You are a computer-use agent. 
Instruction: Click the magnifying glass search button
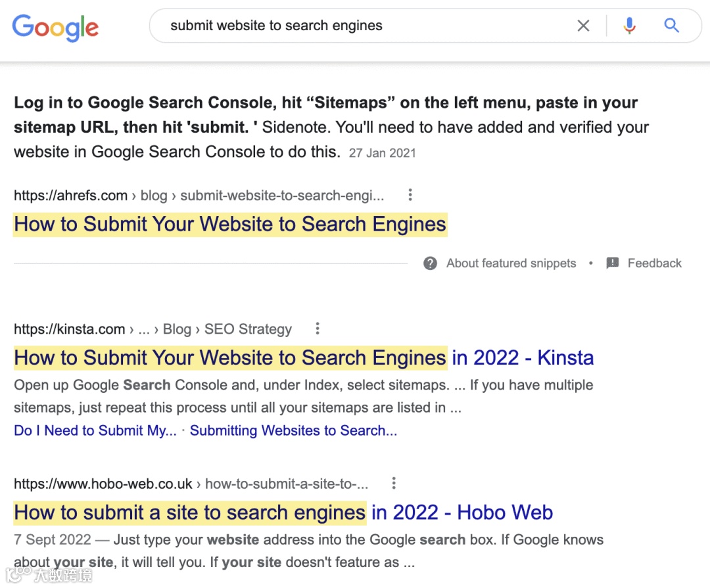tap(671, 26)
